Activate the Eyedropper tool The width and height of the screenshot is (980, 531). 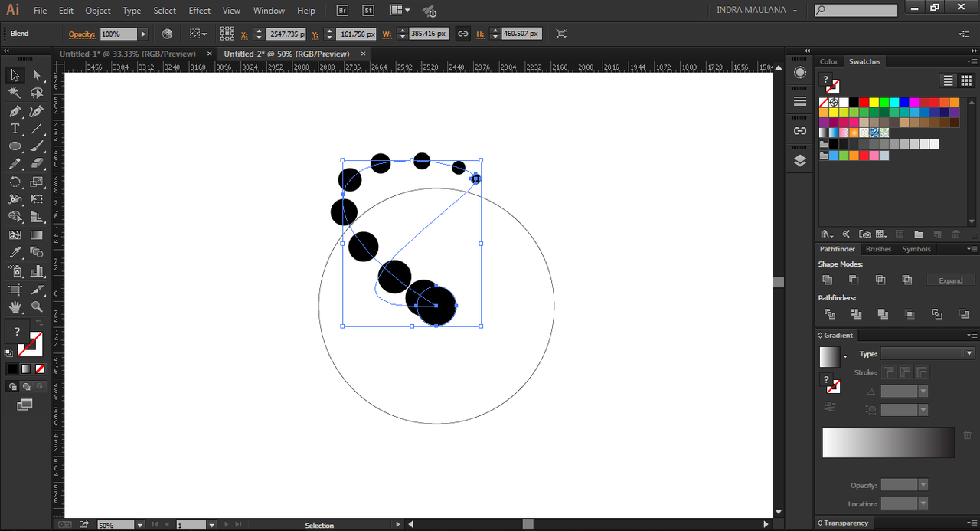15,252
